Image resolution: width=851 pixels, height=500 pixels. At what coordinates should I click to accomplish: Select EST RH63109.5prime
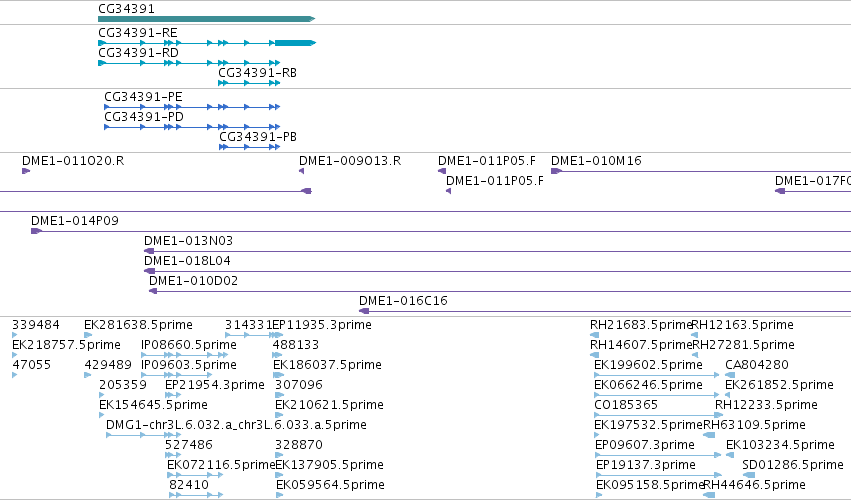point(754,426)
